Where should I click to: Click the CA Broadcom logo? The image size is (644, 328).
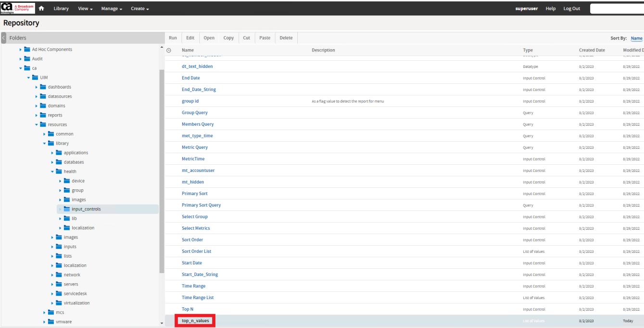pyautogui.click(x=18, y=8)
